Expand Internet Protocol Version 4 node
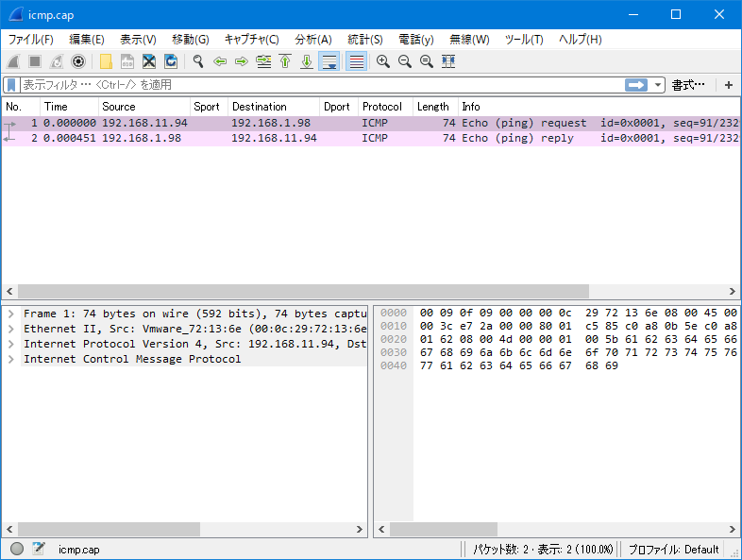Screen dimensions: 742x560 11,344
